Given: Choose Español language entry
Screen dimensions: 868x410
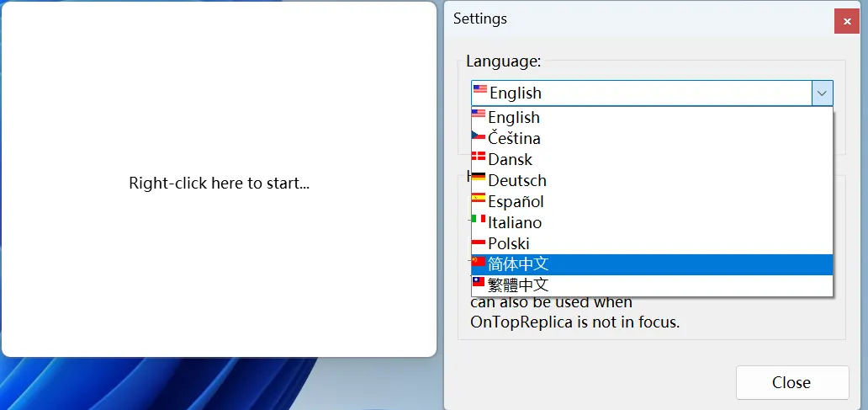Looking at the screenshot, I should point(652,202).
